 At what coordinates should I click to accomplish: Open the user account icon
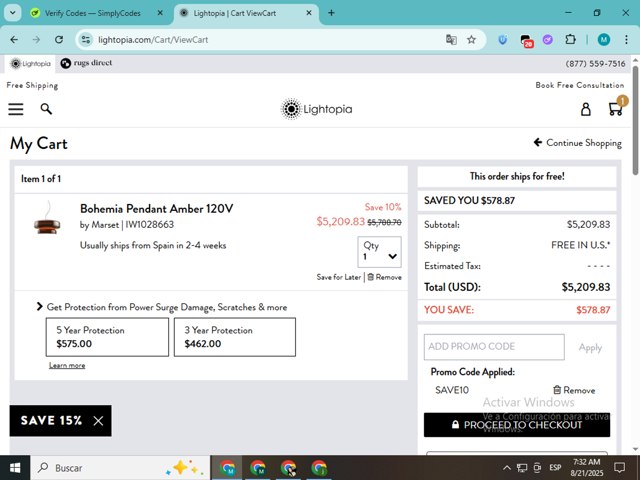point(586,109)
